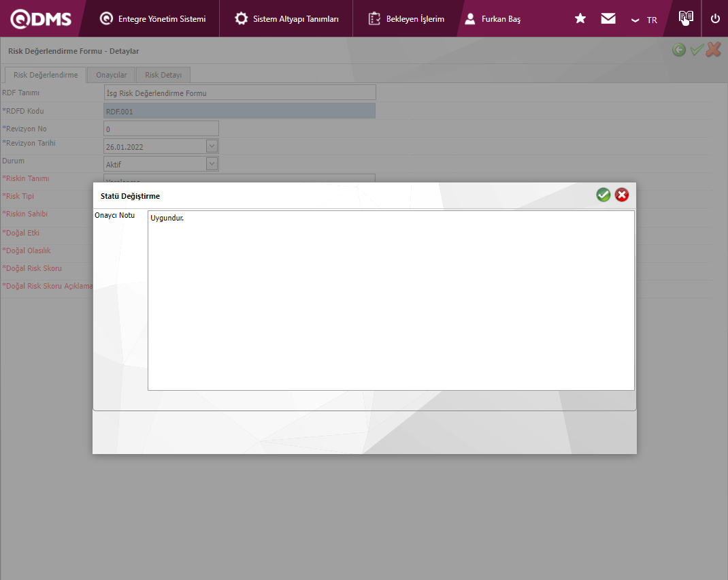The image size is (728, 580).
Task: Click the Doğal Olasılık label
Action: [27, 251]
